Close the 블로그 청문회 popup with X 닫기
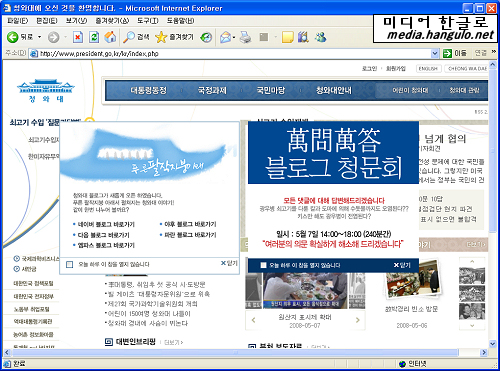 coord(402,265)
